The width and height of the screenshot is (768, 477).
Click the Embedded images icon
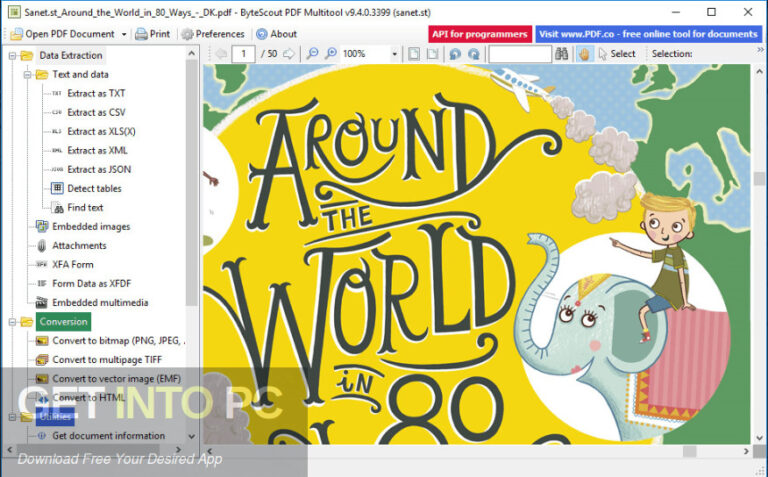tap(42, 226)
